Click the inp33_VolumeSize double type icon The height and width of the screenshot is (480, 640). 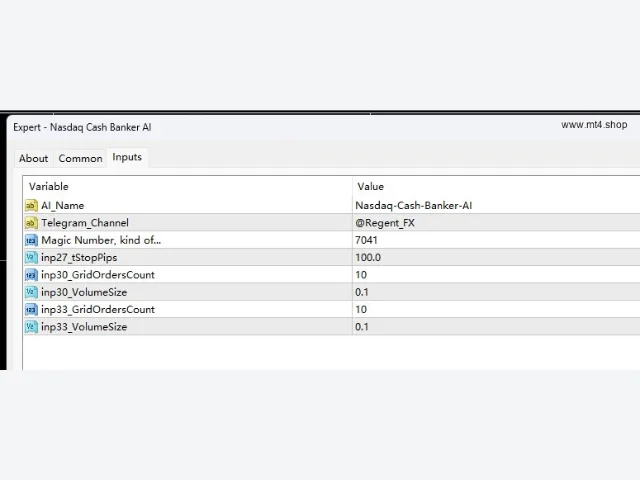31,327
